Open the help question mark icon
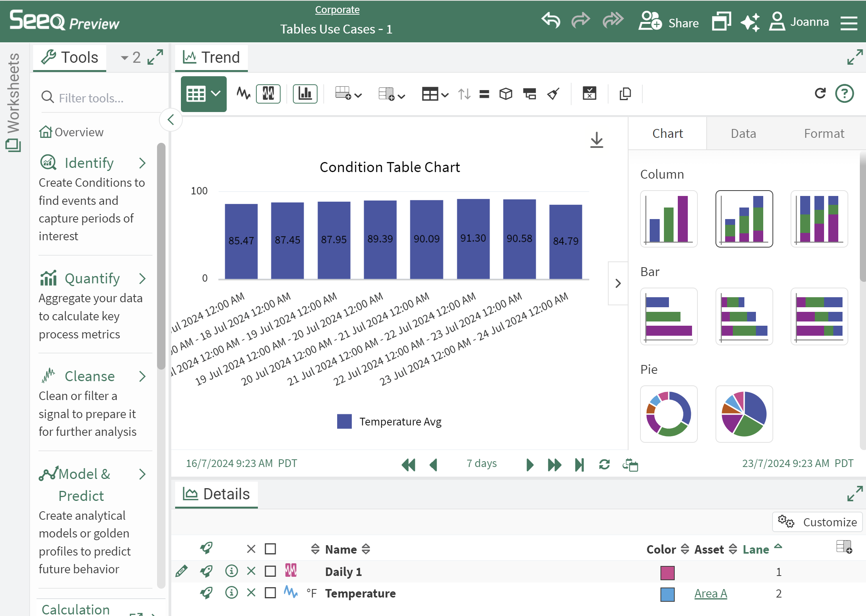The width and height of the screenshot is (866, 616). 844,94
